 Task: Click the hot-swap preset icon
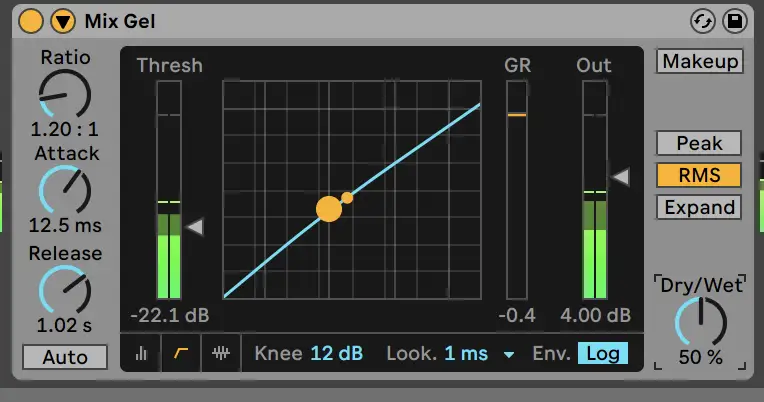point(703,20)
